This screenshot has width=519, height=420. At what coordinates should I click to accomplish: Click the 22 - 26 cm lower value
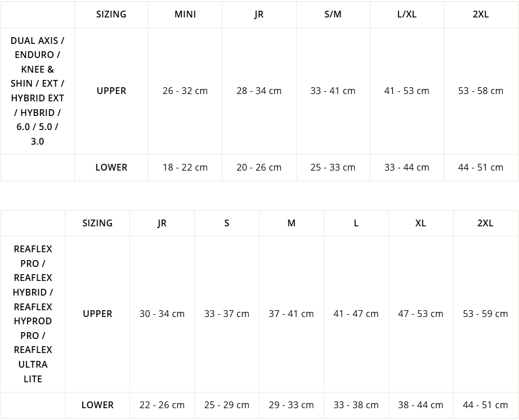(x=162, y=405)
